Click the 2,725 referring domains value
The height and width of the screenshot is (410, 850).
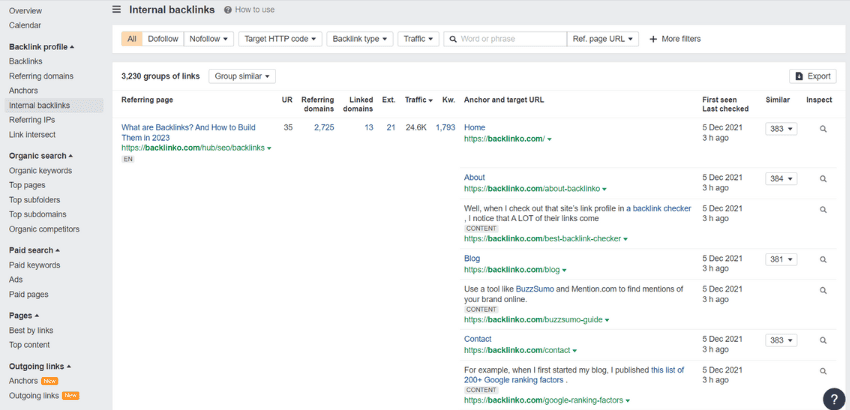click(324, 128)
